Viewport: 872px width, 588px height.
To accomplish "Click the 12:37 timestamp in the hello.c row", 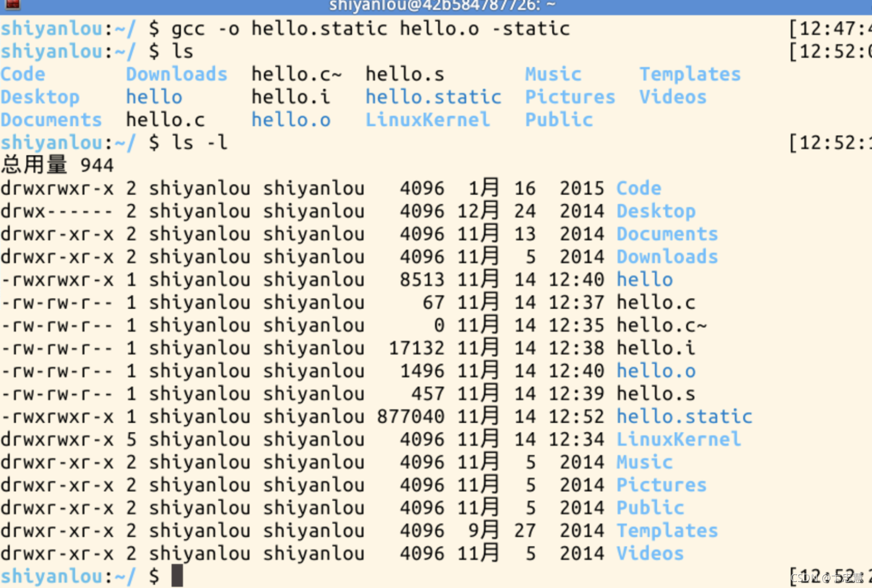I will pyautogui.click(x=576, y=302).
